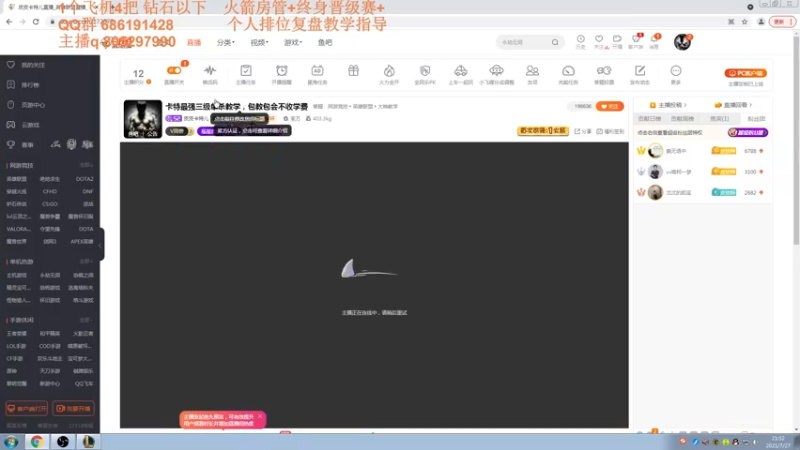Screen dimensions: 800x450
Task: Expand the 视频 dropdown menu
Action: click(259, 43)
